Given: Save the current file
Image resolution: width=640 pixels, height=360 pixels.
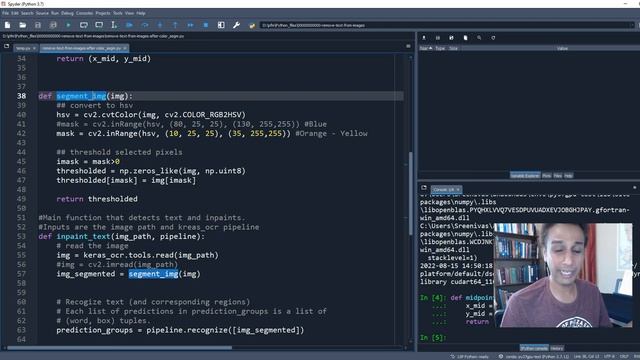Looking at the screenshot, I should click(x=38, y=25).
